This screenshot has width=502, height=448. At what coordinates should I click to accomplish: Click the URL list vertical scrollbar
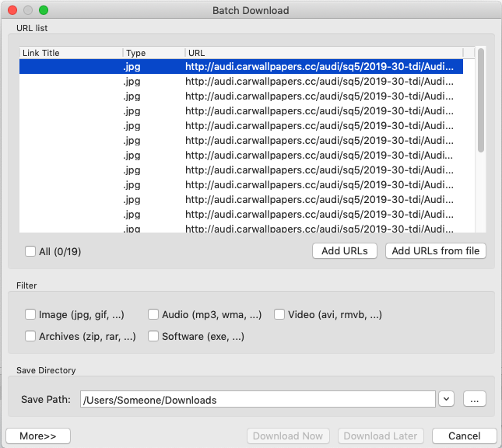tap(480, 100)
